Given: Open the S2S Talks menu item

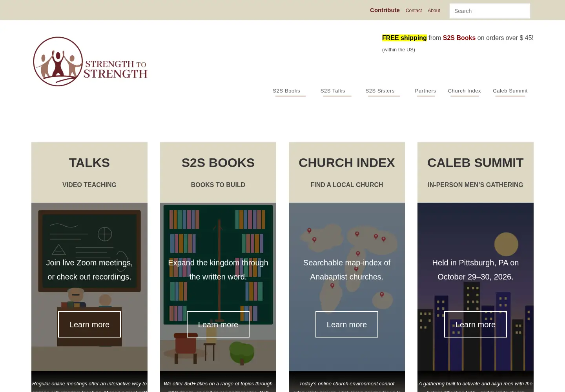Looking at the screenshot, I should tap(333, 91).
